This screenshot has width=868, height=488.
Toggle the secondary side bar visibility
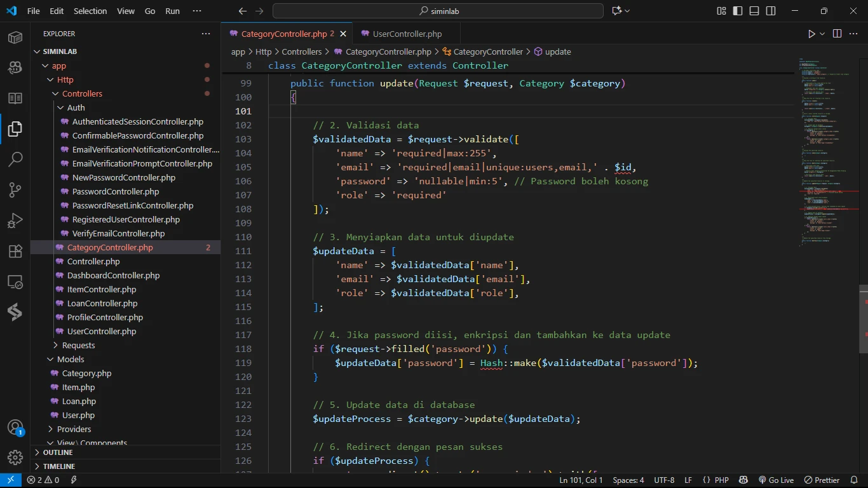[771, 11]
